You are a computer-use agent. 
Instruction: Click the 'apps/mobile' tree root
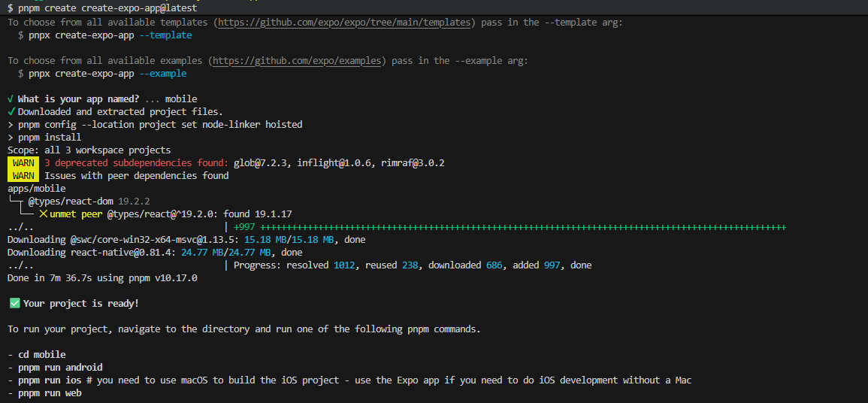(37, 188)
